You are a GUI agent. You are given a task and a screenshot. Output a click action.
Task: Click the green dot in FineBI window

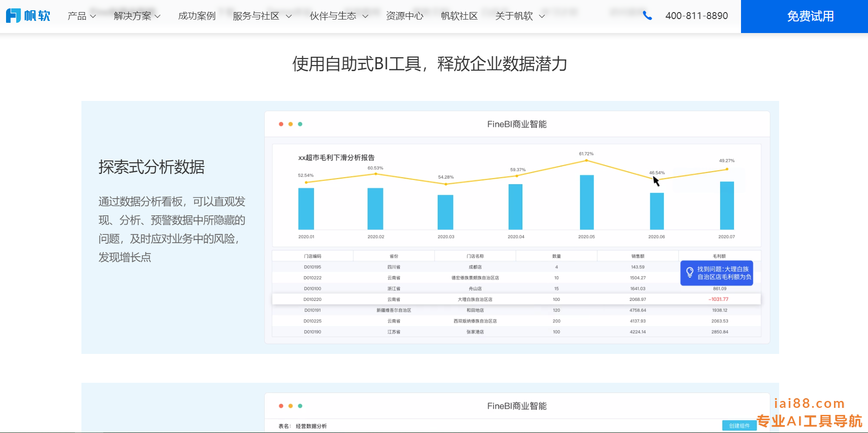coord(300,124)
